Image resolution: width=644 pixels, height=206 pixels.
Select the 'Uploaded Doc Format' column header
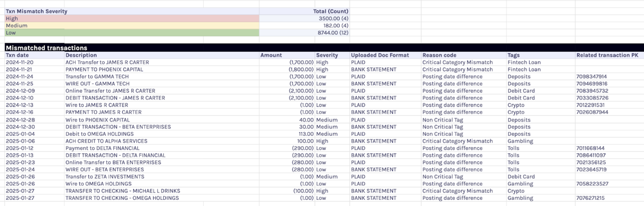coord(385,55)
